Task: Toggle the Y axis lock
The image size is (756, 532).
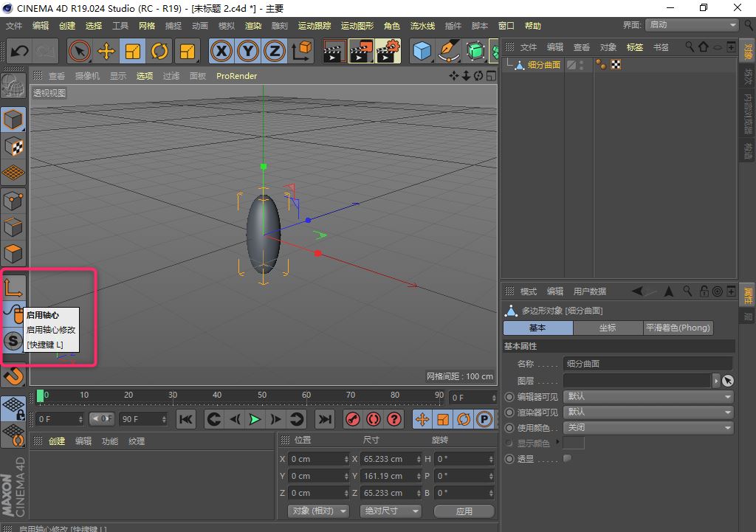Action: pyautogui.click(x=248, y=51)
